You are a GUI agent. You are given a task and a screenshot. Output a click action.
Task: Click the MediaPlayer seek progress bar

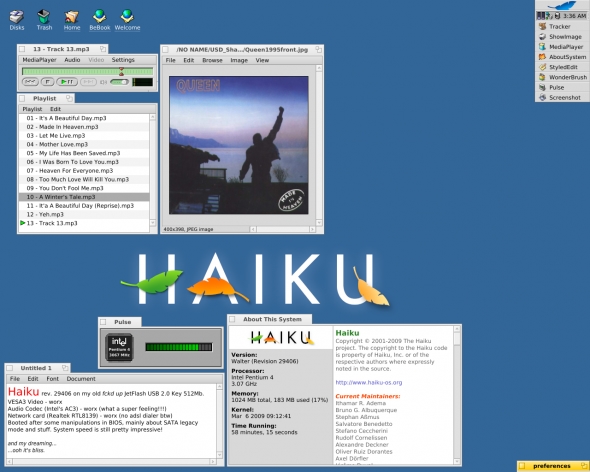[x=87, y=72]
